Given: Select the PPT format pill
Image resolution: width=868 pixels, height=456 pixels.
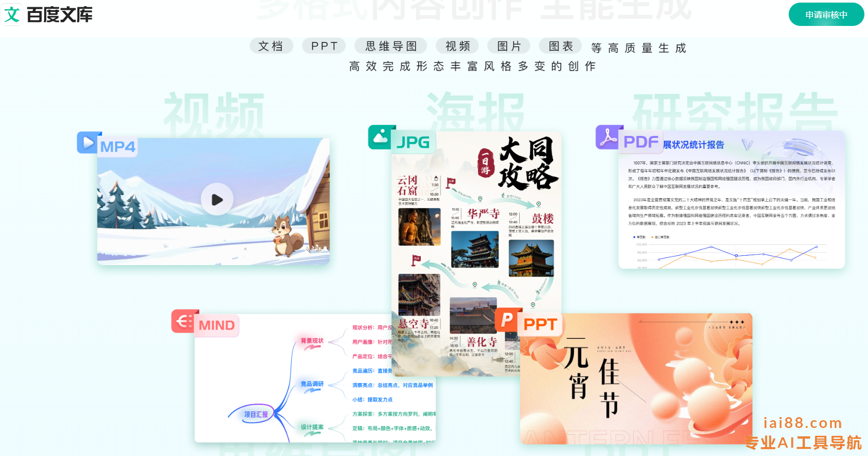Looking at the screenshot, I should point(325,46).
